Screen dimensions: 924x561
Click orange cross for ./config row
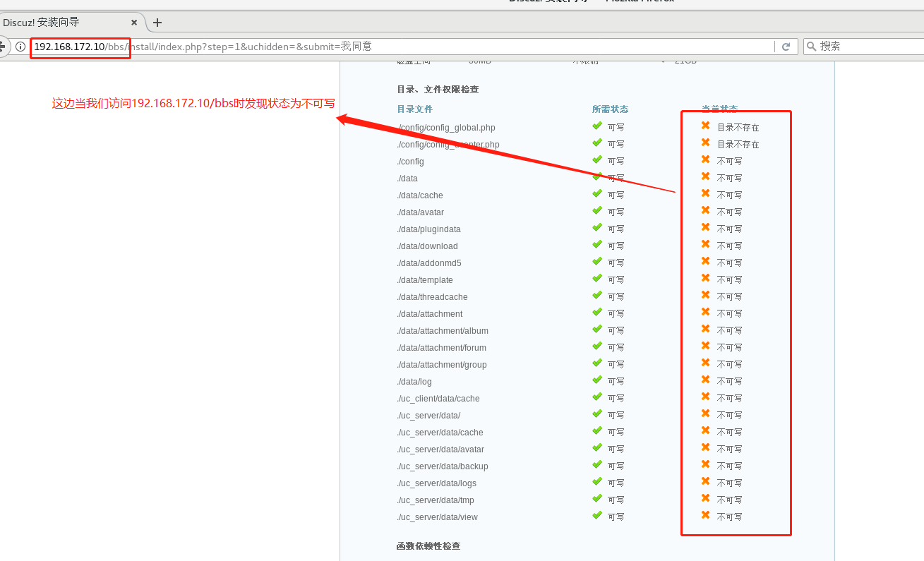[x=705, y=159]
